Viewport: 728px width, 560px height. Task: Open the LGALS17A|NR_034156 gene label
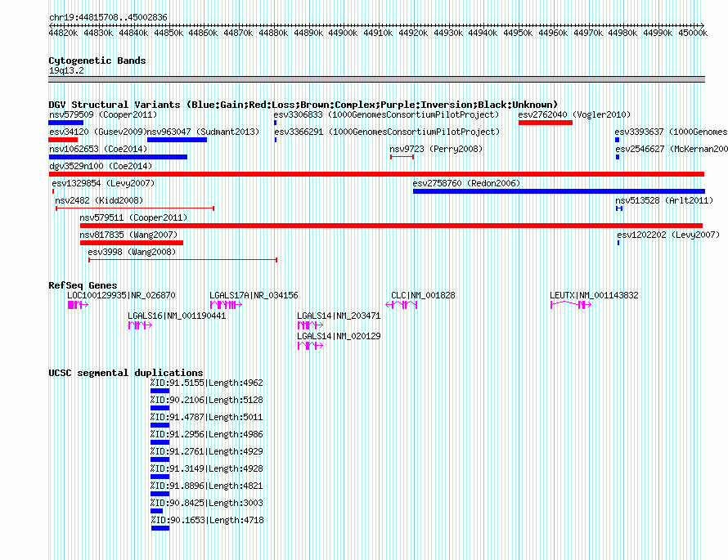254,296
